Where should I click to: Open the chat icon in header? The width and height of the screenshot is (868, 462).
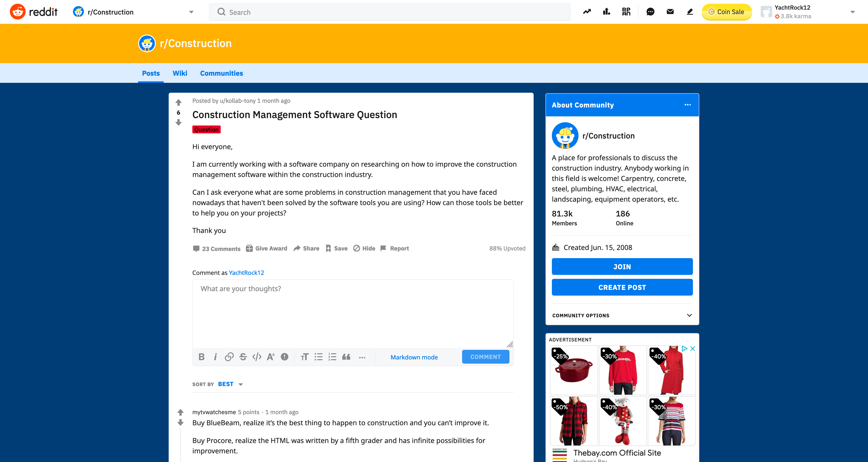coord(650,12)
